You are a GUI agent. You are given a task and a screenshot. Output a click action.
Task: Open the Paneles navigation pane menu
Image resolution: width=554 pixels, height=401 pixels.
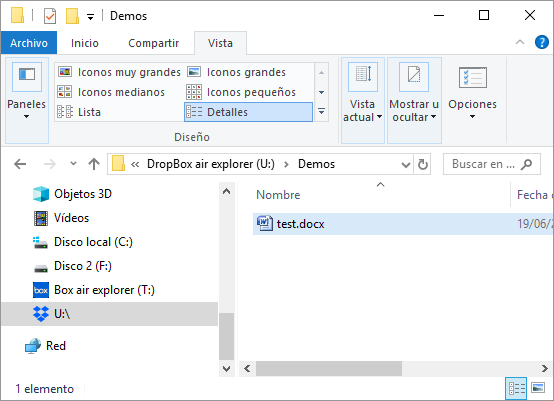pyautogui.click(x=26, y=100)
